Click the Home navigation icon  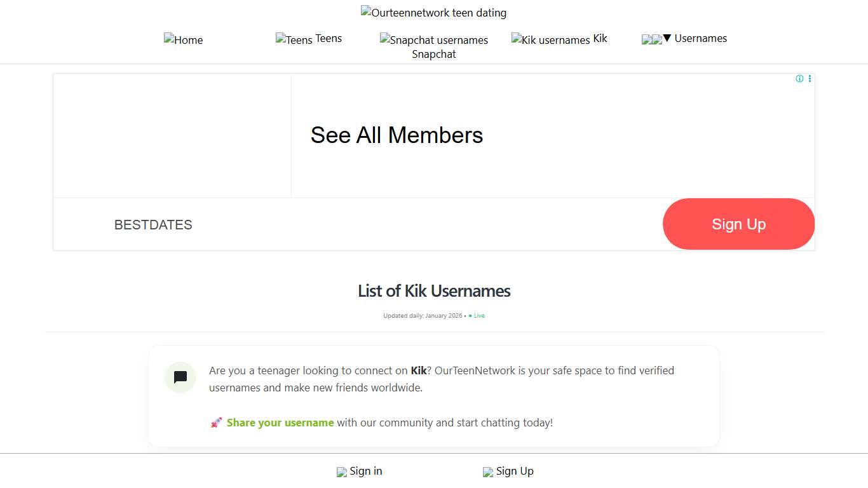tap(168, 39)
